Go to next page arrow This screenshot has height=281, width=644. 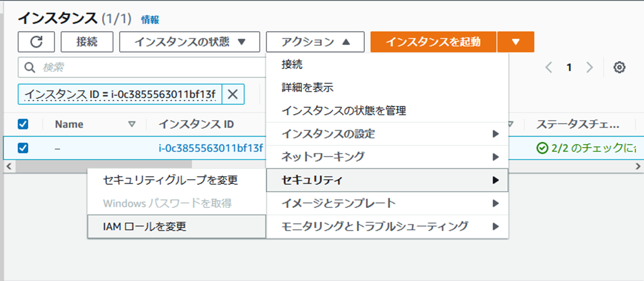pos(589,68)
